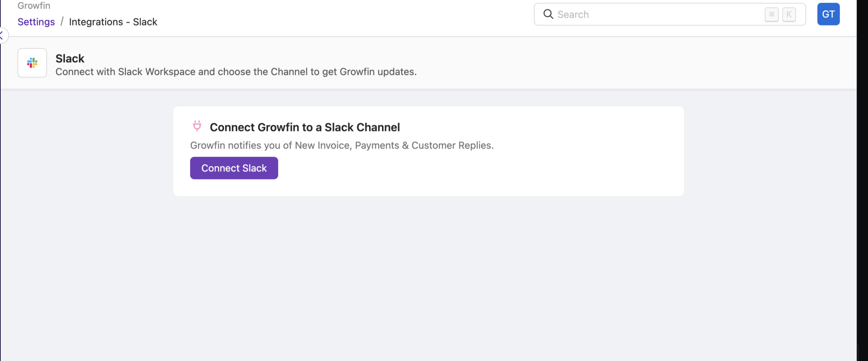Screen dimensions: 868x361
Task: Click the Slack page heading
Action: [70, 58]
